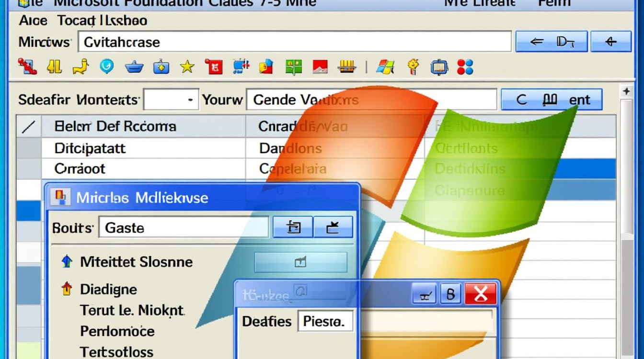Select the Ditcipatatt table row
644x359 pixels.
[x=316, y=148]
